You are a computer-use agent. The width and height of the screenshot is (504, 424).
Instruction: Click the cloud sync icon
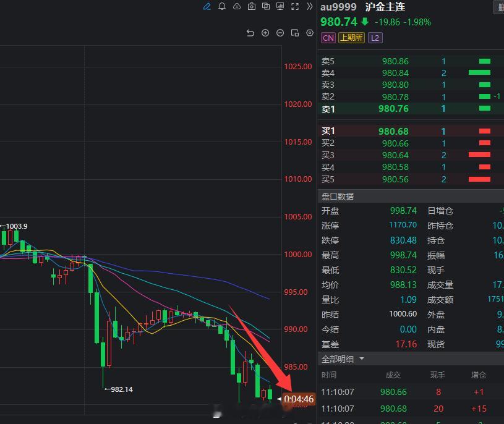coord(237,6)
